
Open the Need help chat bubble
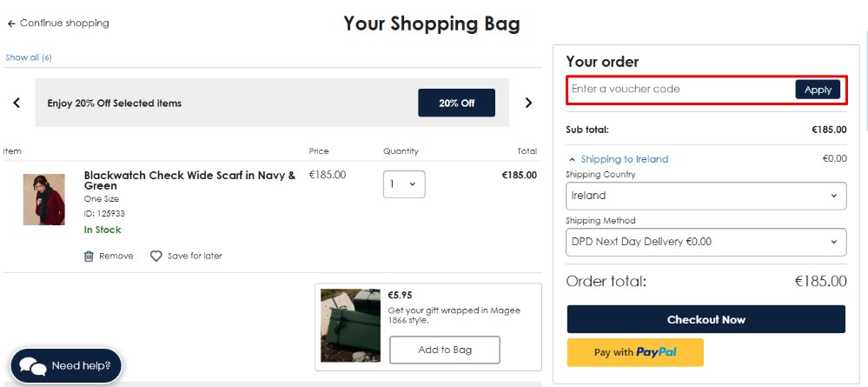point(66,365)
